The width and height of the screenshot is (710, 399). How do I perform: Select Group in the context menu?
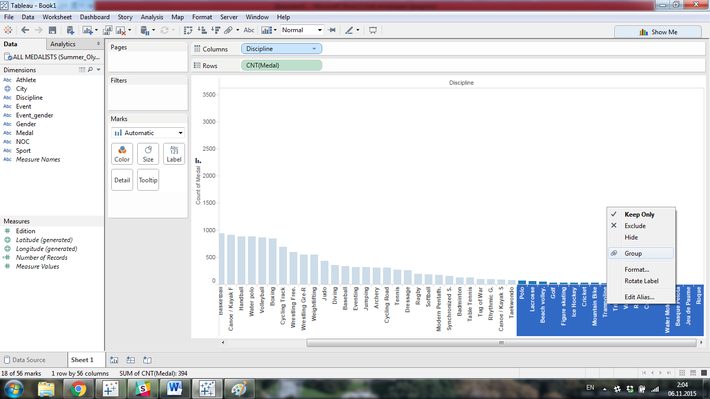(633, 253)
